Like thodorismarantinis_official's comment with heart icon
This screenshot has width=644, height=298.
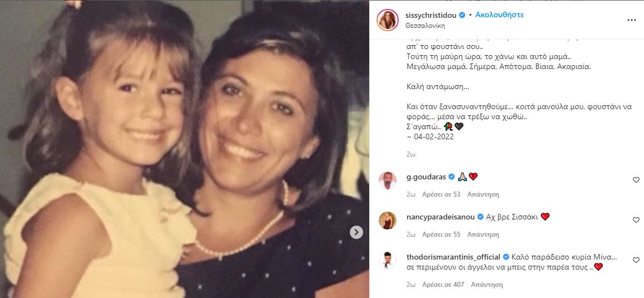pyautogui.click(x=636, y=260)
